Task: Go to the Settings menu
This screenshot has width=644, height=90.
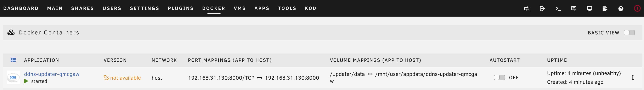Action: click(145, 9)
